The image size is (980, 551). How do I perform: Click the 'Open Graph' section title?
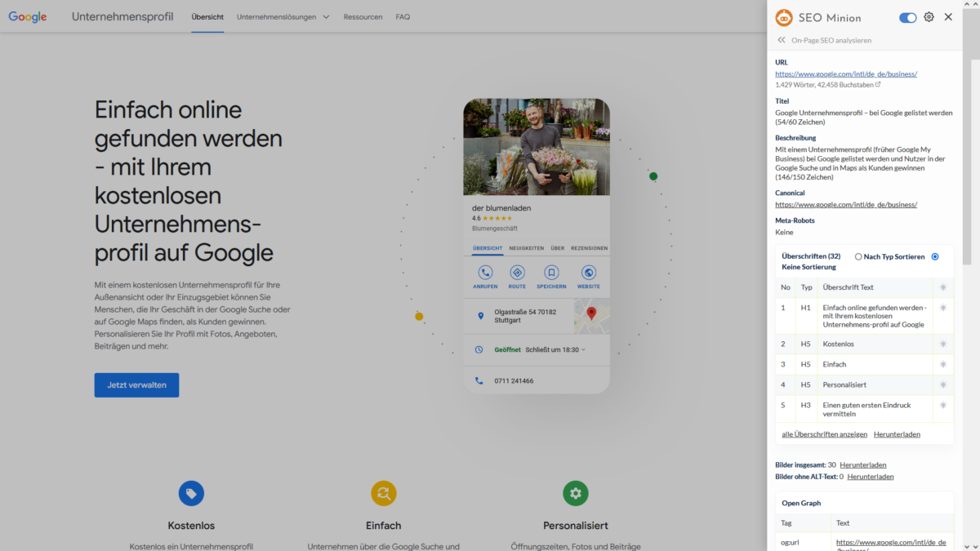(801, 503)
